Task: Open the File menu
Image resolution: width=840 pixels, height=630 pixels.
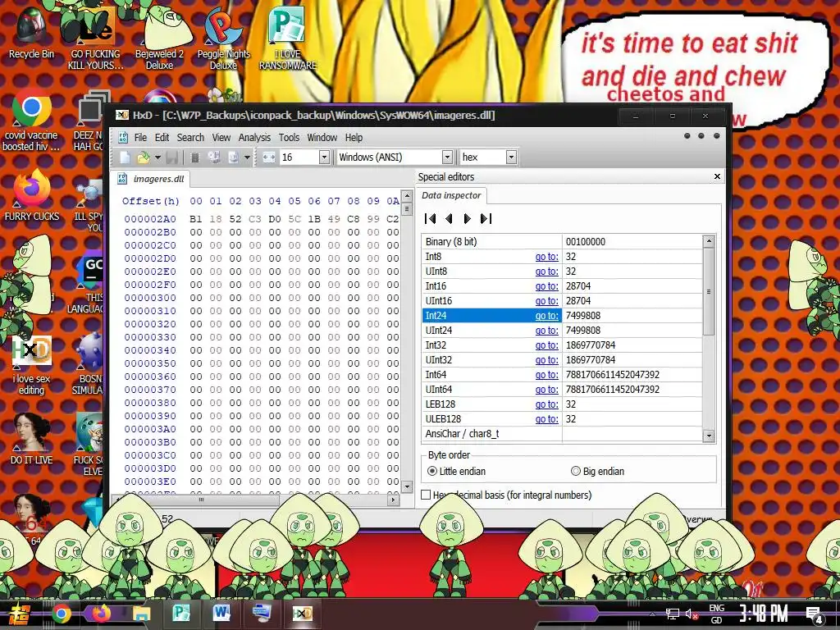Action: [x=140, y=138]
